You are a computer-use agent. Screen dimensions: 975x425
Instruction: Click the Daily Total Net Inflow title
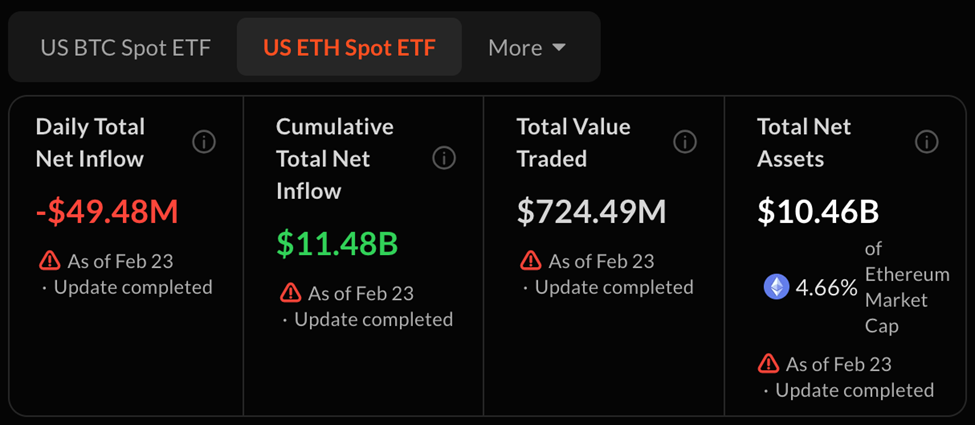(91, 142)
